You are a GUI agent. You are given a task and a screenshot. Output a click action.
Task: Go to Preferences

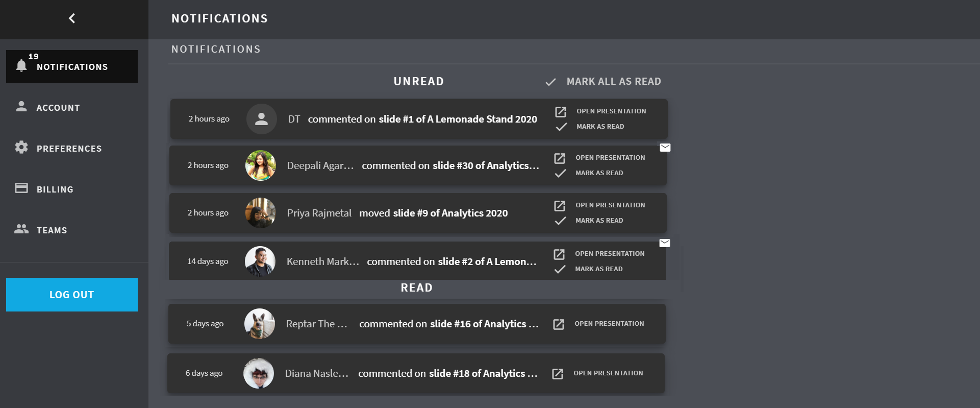69,149
